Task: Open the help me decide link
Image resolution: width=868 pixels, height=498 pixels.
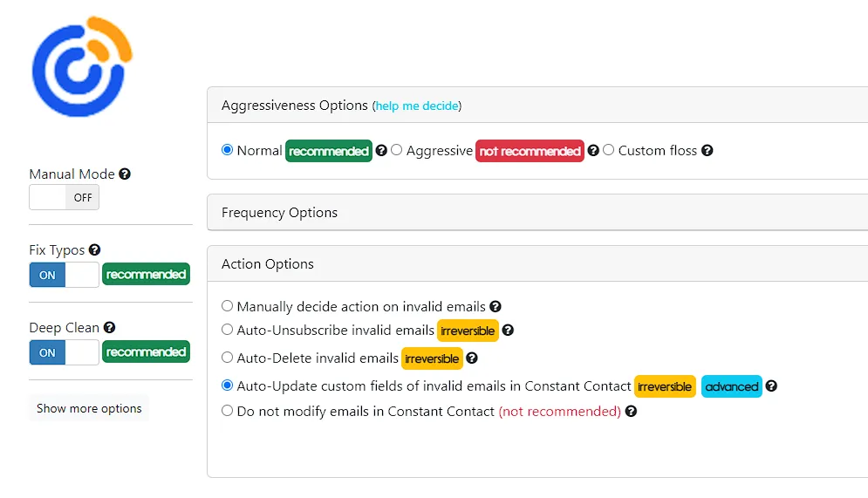Action: click(x=417, y=106)
